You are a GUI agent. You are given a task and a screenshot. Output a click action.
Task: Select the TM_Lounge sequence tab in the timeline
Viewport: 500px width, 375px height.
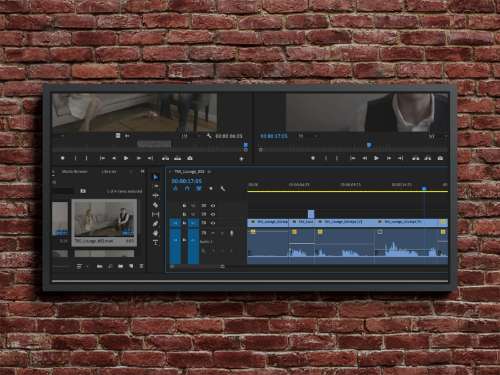coord(189,172)
